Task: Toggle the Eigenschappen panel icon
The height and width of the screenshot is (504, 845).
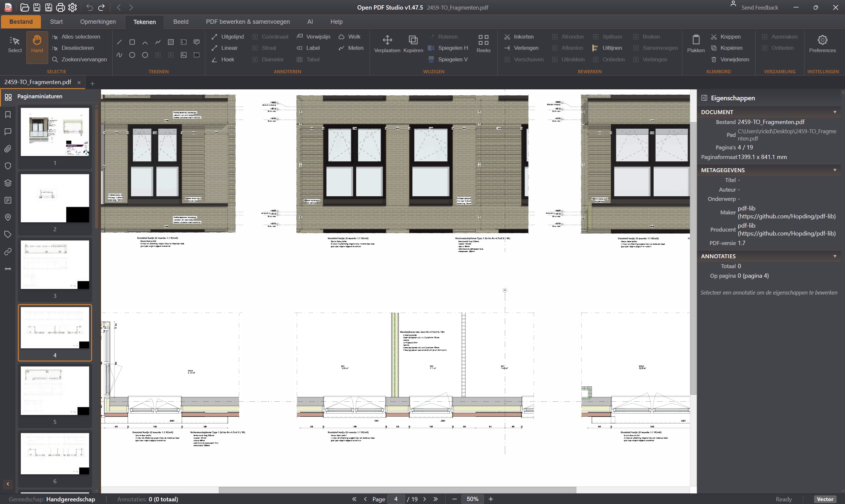Action: (704, 98)
